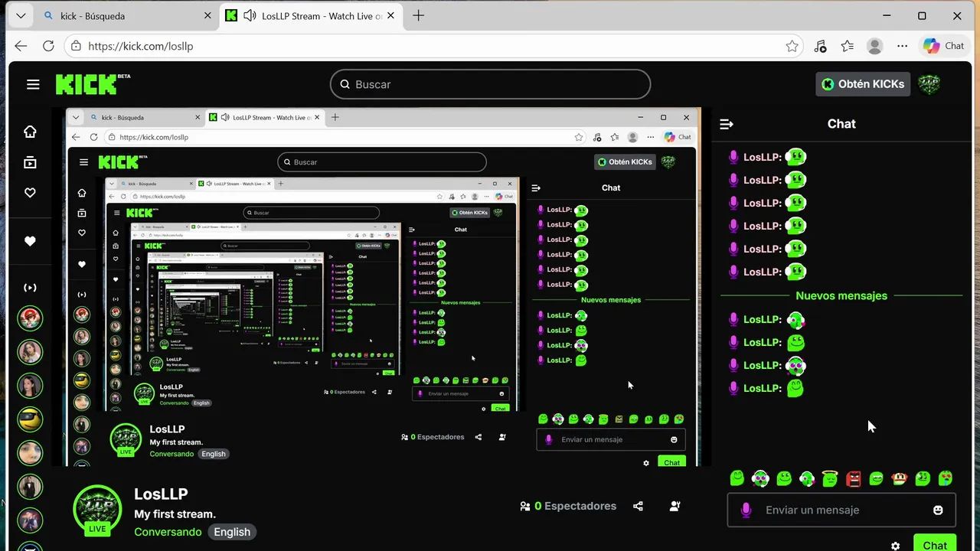Screen dimensions: 980x551
Task: Click the user-plus icon beside share icon
Action: pos(675,506)
